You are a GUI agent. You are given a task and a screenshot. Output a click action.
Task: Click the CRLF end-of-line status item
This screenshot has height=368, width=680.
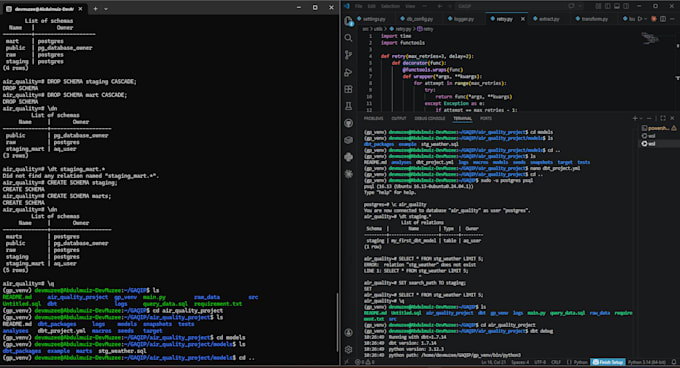coord(556,362)
